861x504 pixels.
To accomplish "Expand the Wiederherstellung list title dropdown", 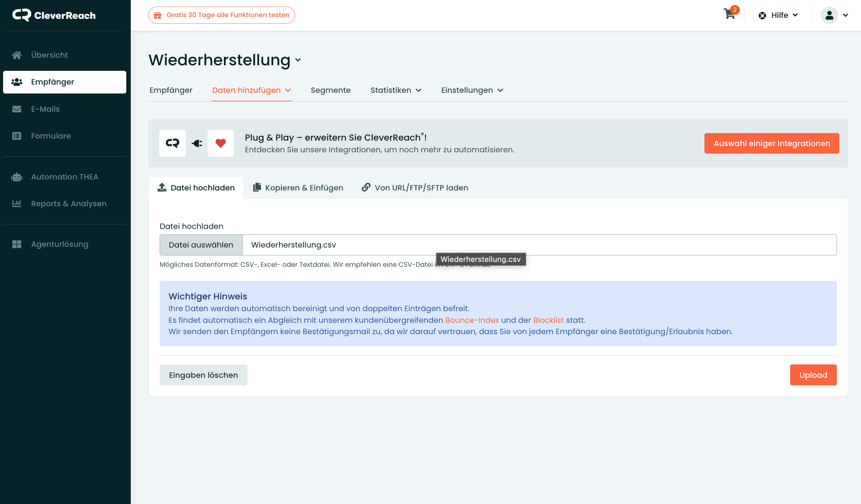I will (x=298, y=60).
